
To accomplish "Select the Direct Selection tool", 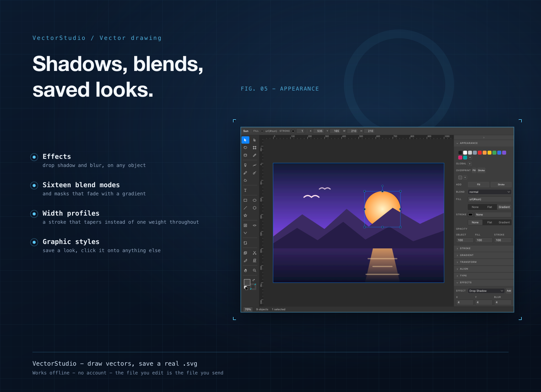I will pyautogui.click(x=255, y=140).
